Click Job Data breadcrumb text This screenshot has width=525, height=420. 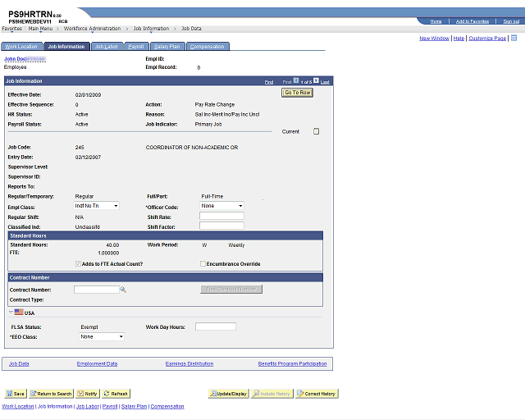click(x=191, y=29)
